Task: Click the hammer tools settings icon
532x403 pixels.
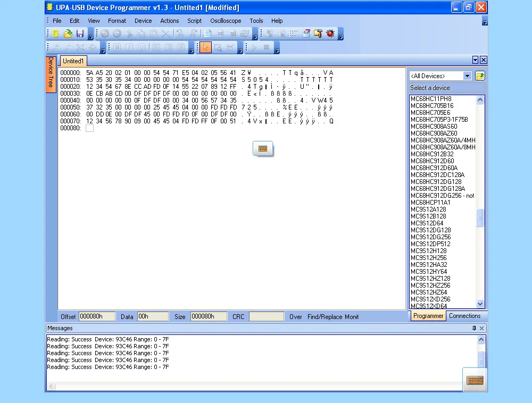Action: click(x=318, y=33)
